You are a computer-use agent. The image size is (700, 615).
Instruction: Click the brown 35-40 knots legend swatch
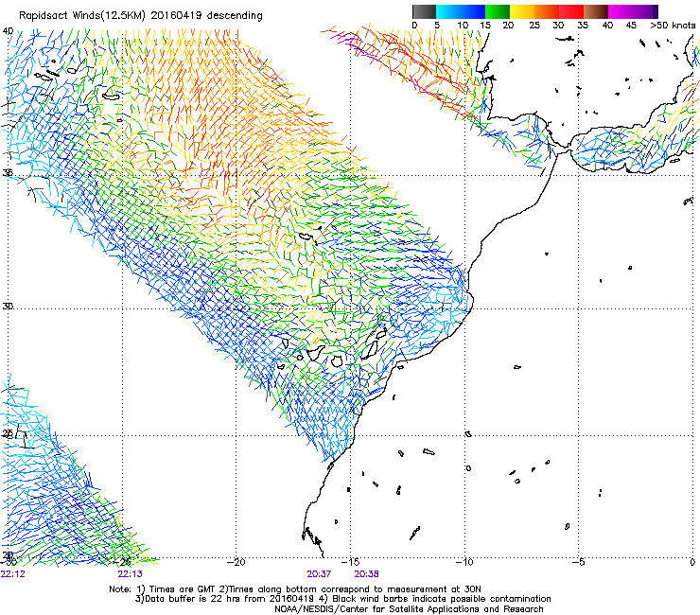click(596, 11)
